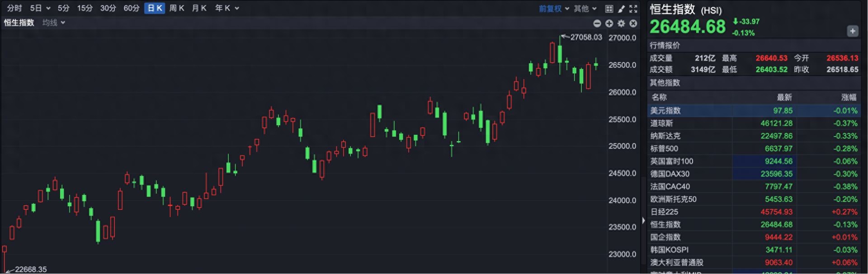
Task: Switch to the 分时 tab
Action: pyautogui.click(x=14, y=8)
